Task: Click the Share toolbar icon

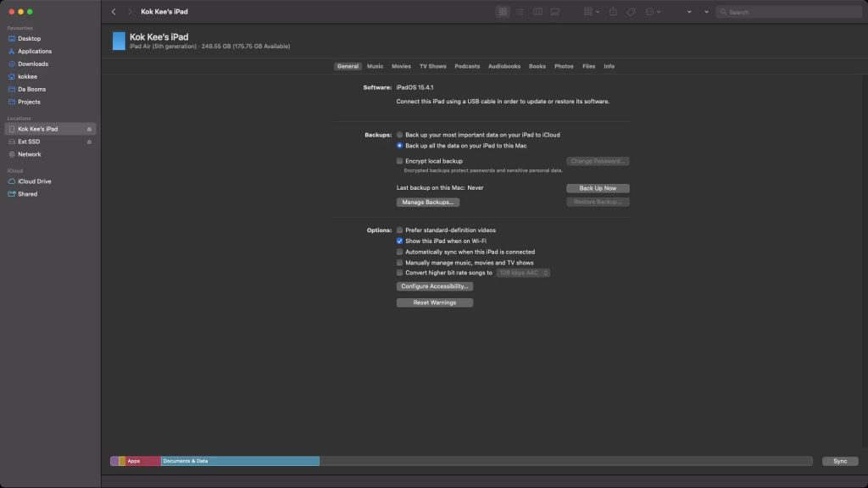Action: point(613,12)
